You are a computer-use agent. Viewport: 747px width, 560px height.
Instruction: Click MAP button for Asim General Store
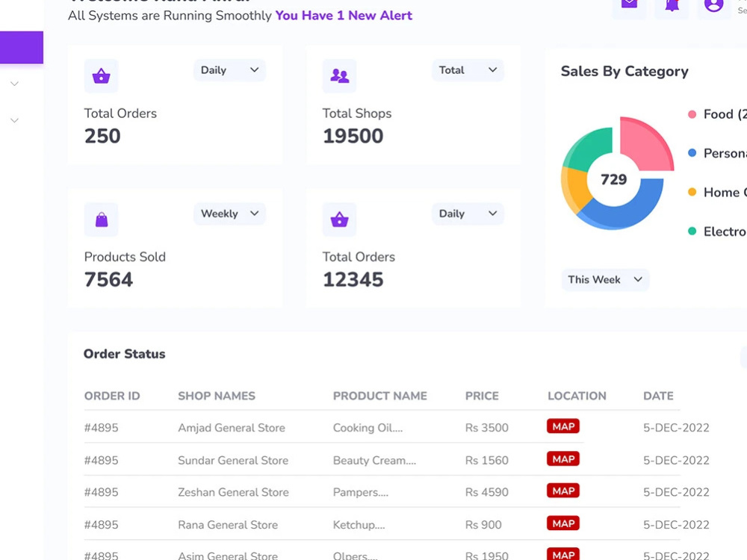(x=563, y=554)
